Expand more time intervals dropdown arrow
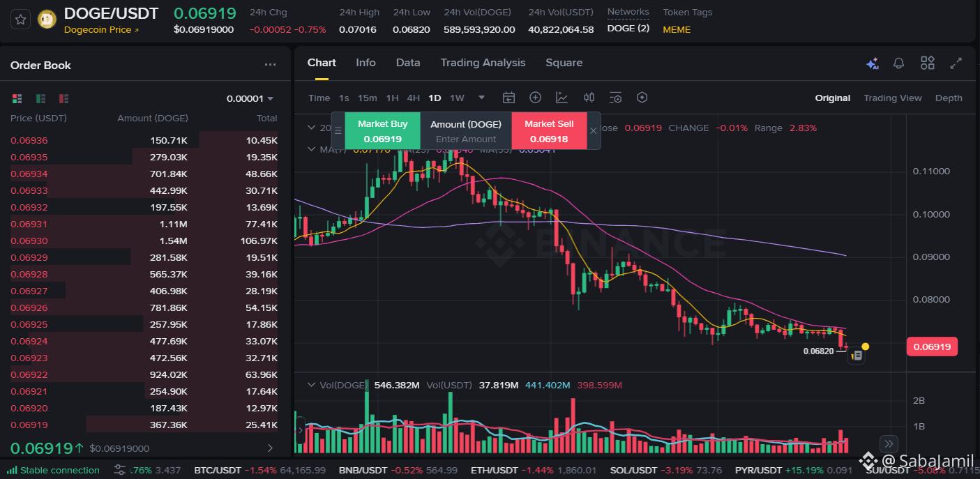Image resolution: width=980 pixels, height=479 pixels. [x=481, y=98]
